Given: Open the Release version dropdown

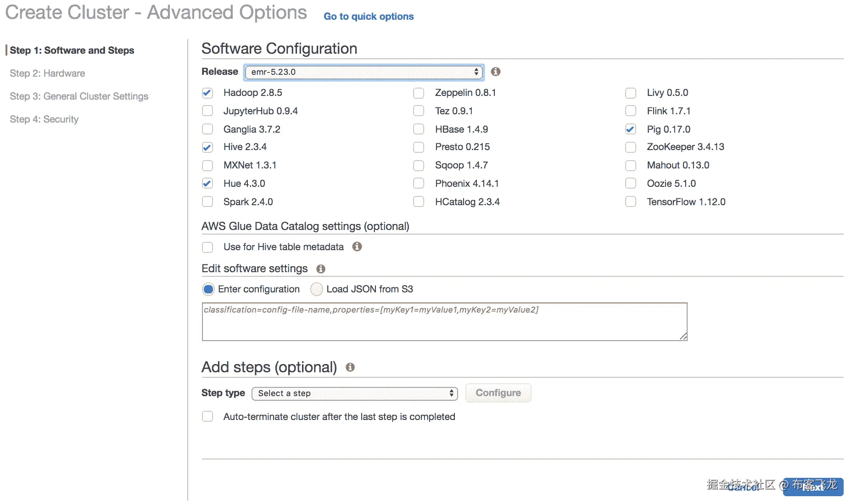Looking at the screenshot, I should click(x=364, y=72).
